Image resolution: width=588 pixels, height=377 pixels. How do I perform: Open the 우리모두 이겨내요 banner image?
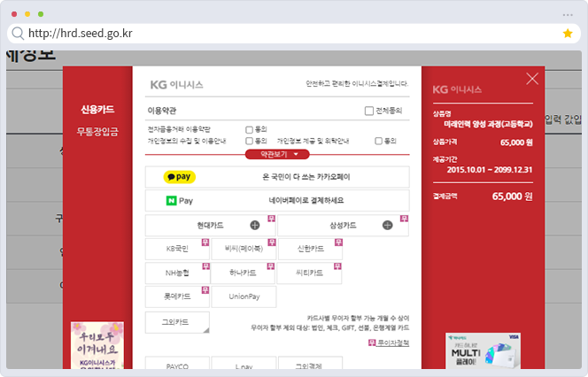[x=97, y=345]
